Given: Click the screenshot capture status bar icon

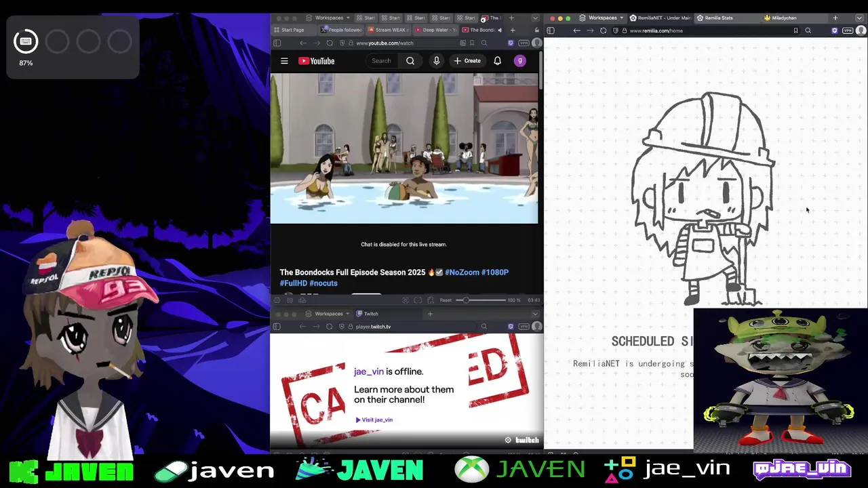Looking at the screenshot, I should point(405,300).
